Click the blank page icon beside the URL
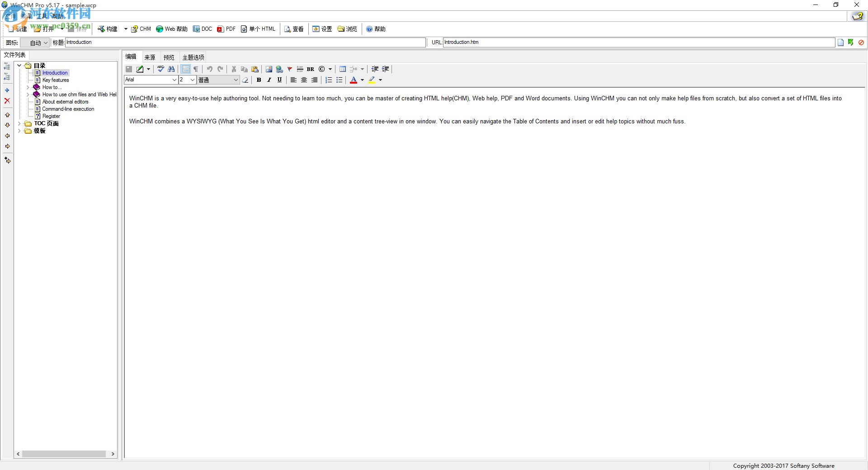The image size is (868, 470). tap(840, 42)
